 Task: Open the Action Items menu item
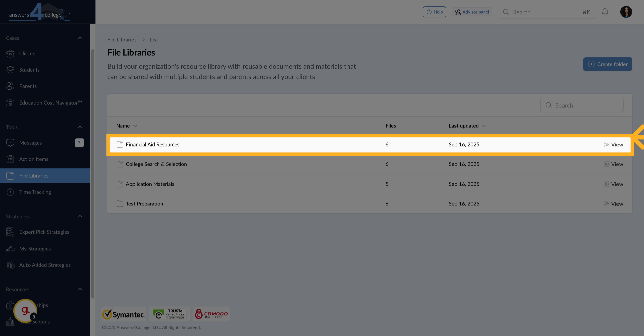(x=34, y=159)
